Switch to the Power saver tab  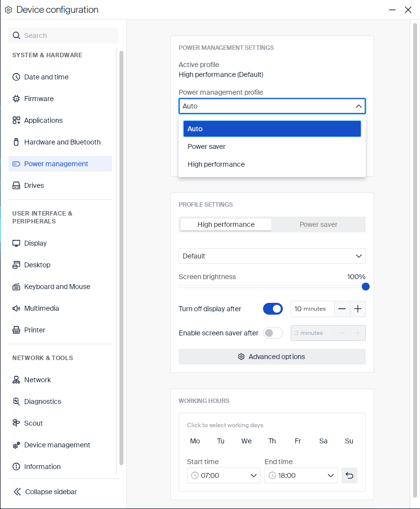[x=318, y=224]
